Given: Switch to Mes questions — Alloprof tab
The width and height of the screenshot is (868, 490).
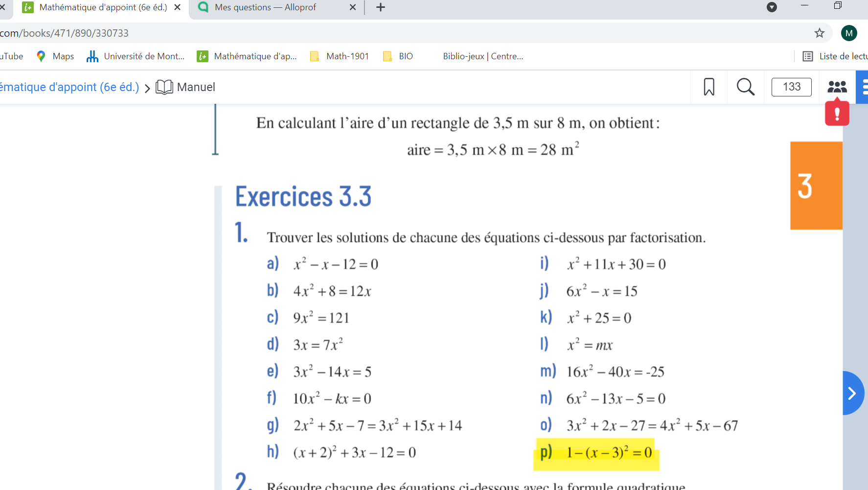Looking at the screenshot, I should point(265,7).
